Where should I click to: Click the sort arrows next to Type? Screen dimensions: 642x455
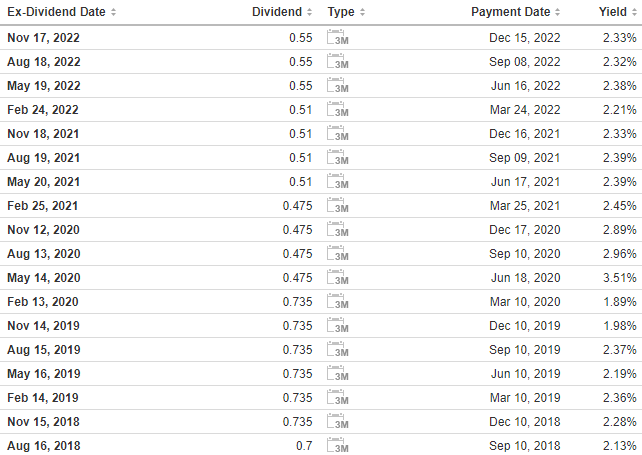[x=362, y=12]
